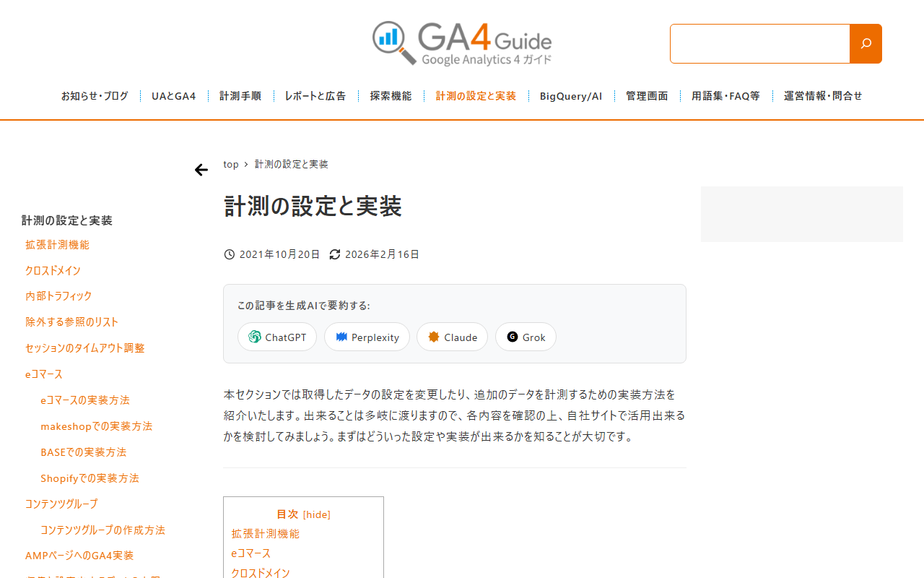Open sidebar link BASEでの実装方法
The image size is (924, 578).
pyautogui.click(x=83, y=452)
